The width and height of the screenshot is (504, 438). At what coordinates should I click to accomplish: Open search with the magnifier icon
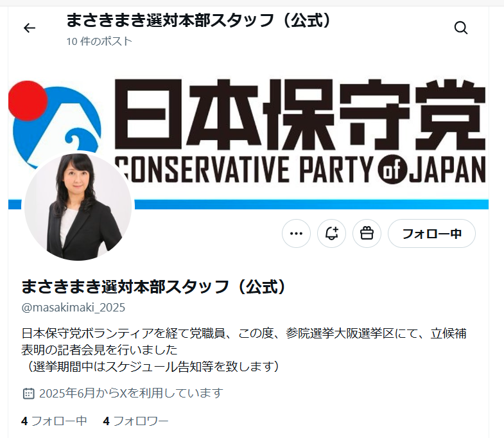(x=460, y=28)
